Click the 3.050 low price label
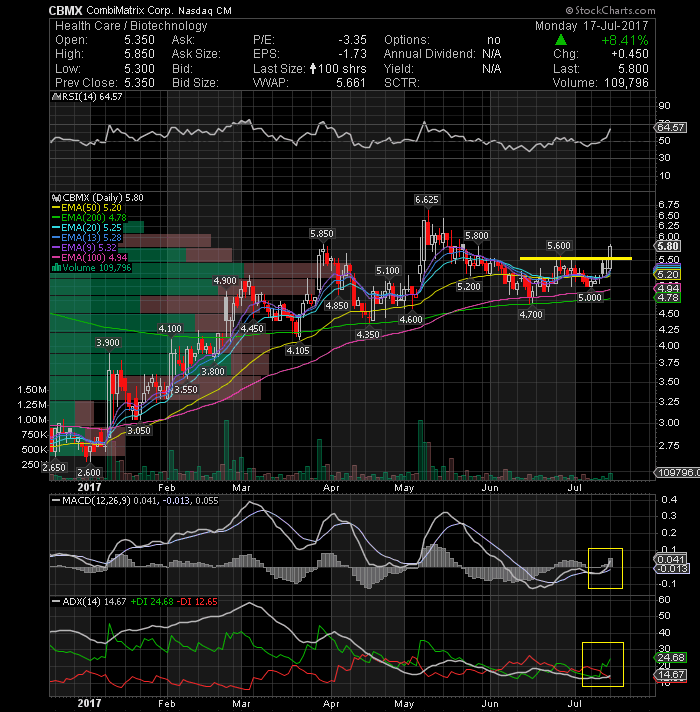This screenshot has height=712, width=700. click(x=138, y=430)
